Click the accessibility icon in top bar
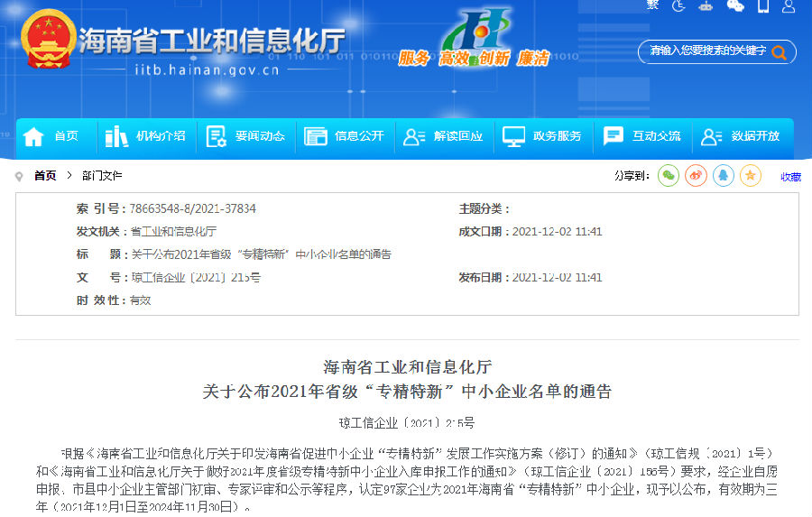This screenshot has height=517, width=812. coord(679,5)
